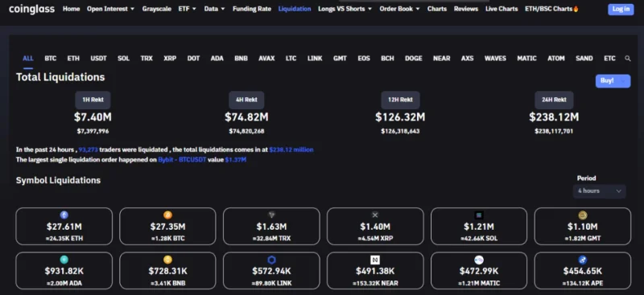This screenshot has height=295, width=644.
Task: Click the $74,820,268 amount text
Action: (246, 131)
